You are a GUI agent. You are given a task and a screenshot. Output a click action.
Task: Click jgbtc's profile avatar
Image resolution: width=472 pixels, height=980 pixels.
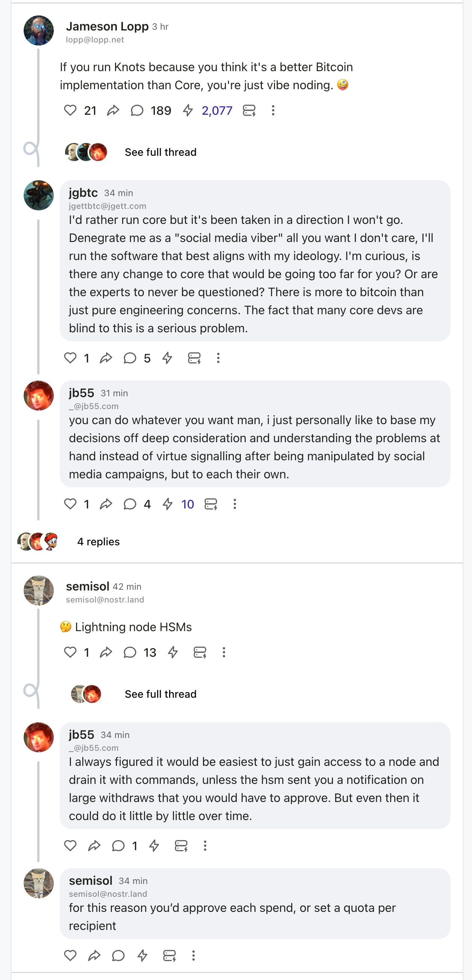(x=39, y=195)
